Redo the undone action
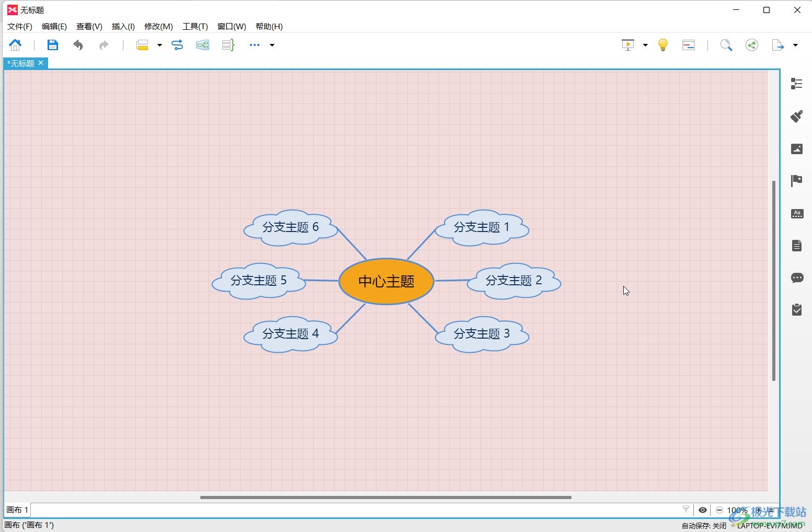This screenshot has width=812, height=532. tap(104, 45)
